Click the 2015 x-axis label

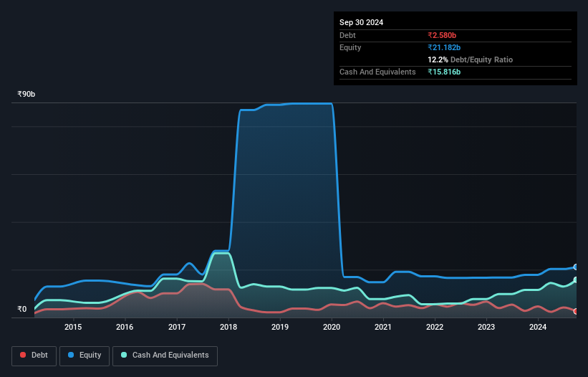tap(73, 327)
